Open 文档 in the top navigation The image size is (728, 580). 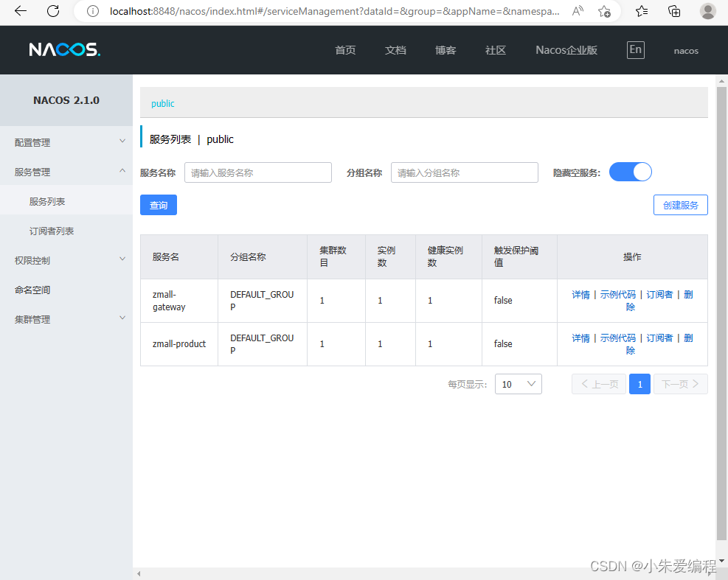pos(395,50)
